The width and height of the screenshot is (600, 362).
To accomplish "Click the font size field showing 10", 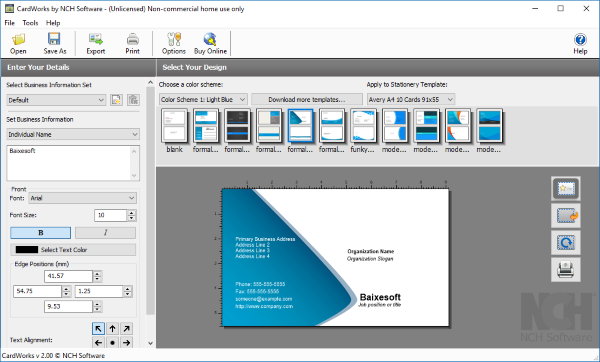I will [111, 215].
